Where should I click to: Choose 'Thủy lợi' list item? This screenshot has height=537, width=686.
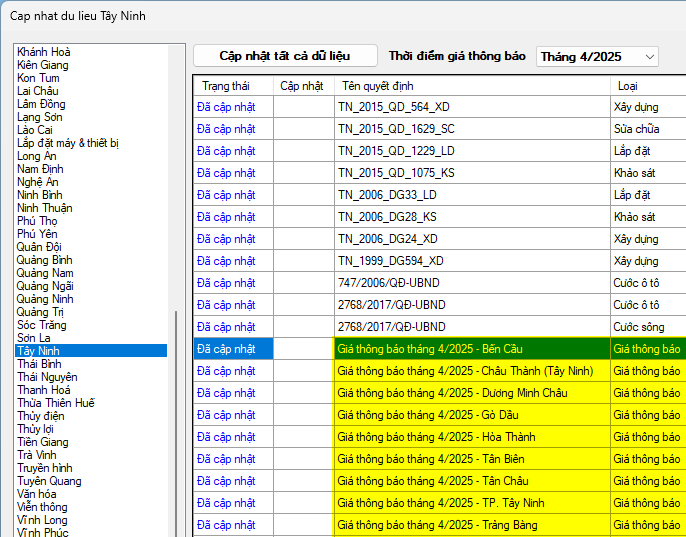tap(91, 429)
